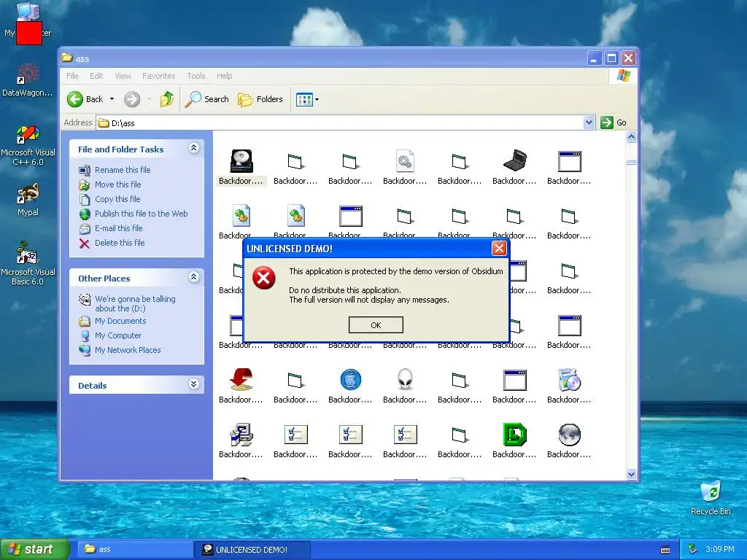The image size is (747, 560).
Task: Open the DataWagon desktop shortcut
Action: (28, 80)
